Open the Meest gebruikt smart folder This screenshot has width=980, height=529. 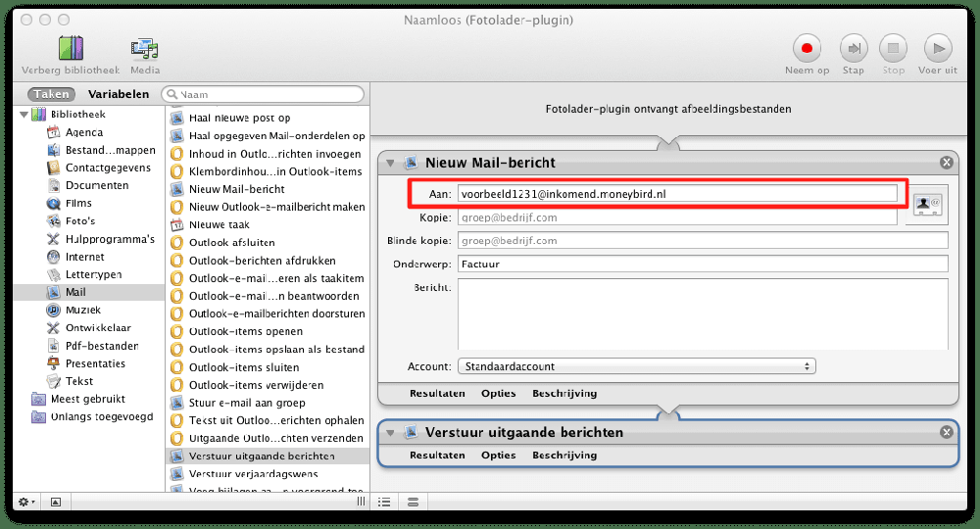[x=78, y=399]
